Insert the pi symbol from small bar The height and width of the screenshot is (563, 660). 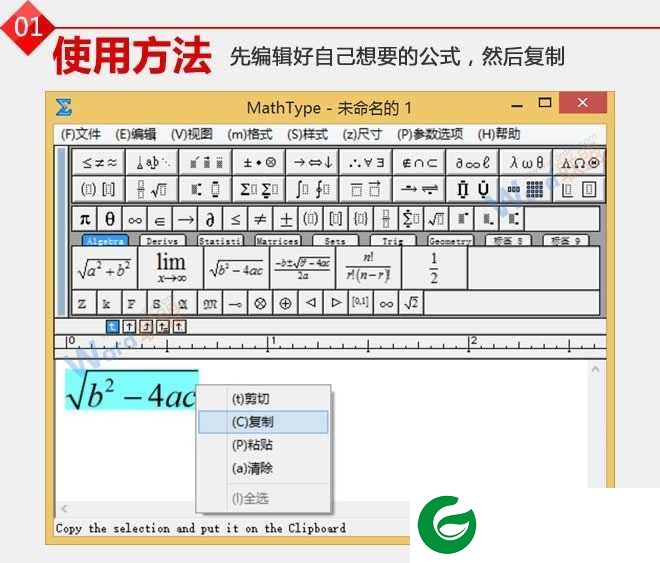(x=85, y=219)
